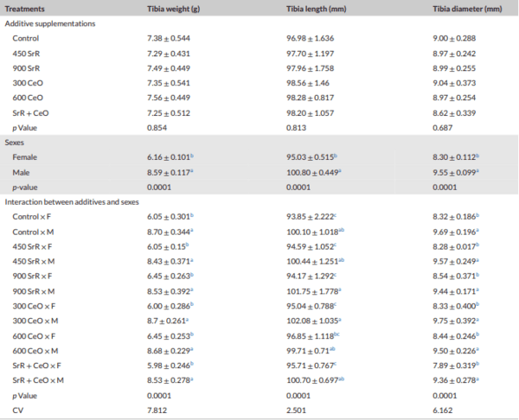Click the 102.08 ± 1.035 length value

(312, 321)
